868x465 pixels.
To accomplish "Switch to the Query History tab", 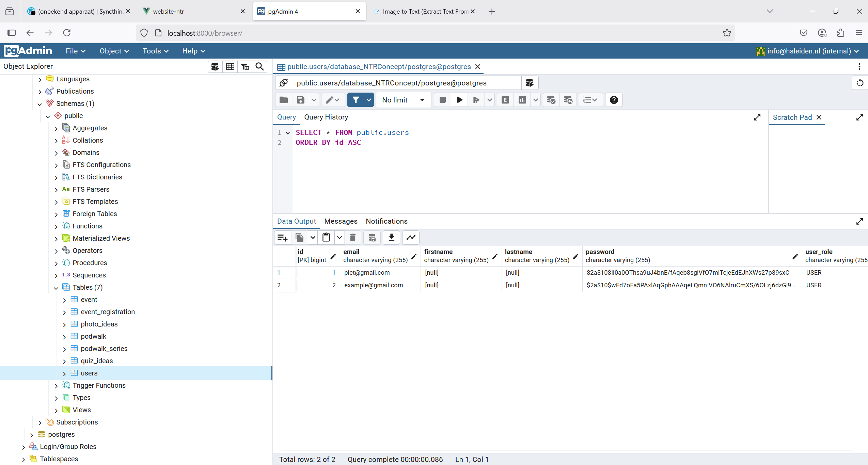I will pyautogui.click(x=326, y=117).
